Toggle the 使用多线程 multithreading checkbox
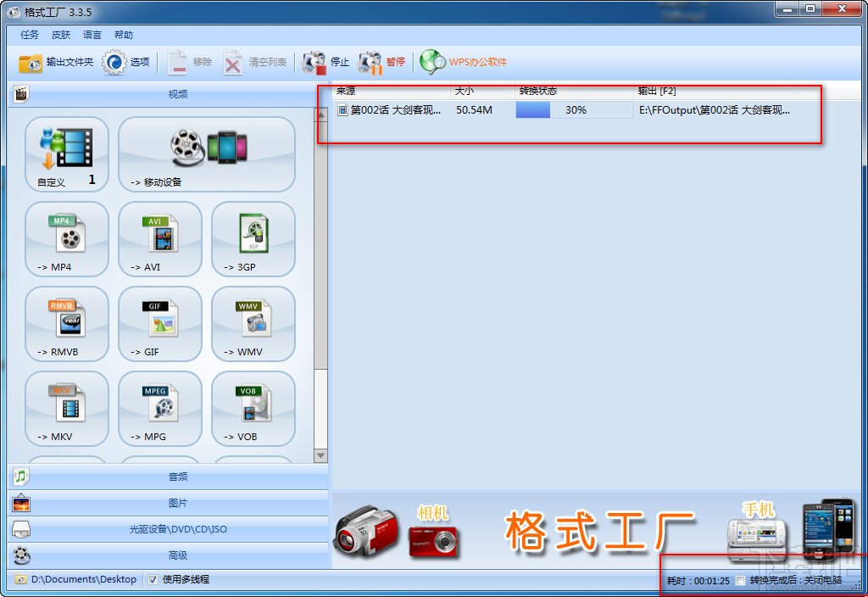The width and height of the screenshot is (868, 597). tap(153, 580)
